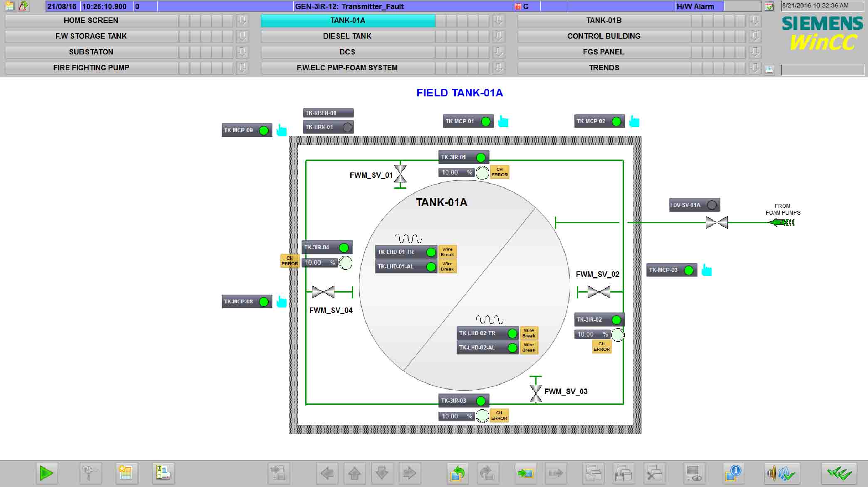This screenshot has width=868, height=487.
Task: Click the cyan hand icon beside TK-MCP-01
Action: [503, 121]
